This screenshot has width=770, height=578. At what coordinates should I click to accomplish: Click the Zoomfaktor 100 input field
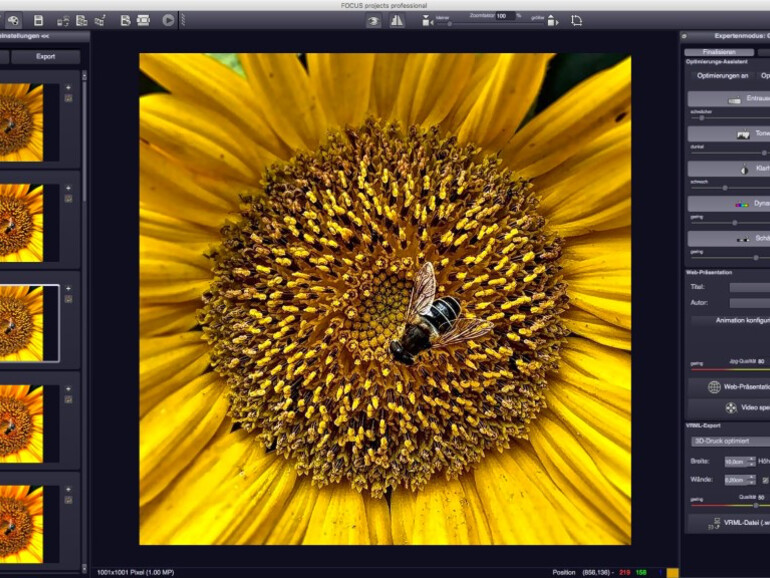coord(505,16)
